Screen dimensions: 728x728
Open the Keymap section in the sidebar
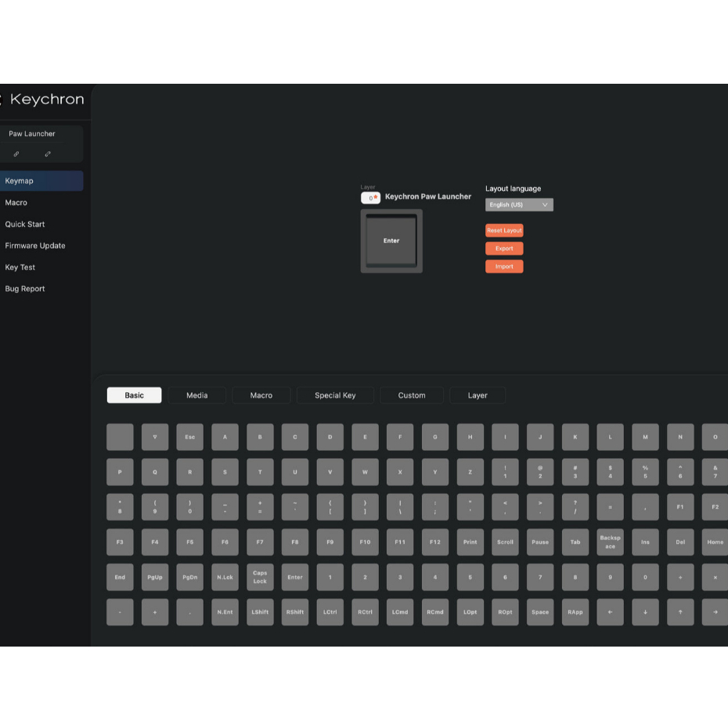pyautogui.click(x=41, y=181)
